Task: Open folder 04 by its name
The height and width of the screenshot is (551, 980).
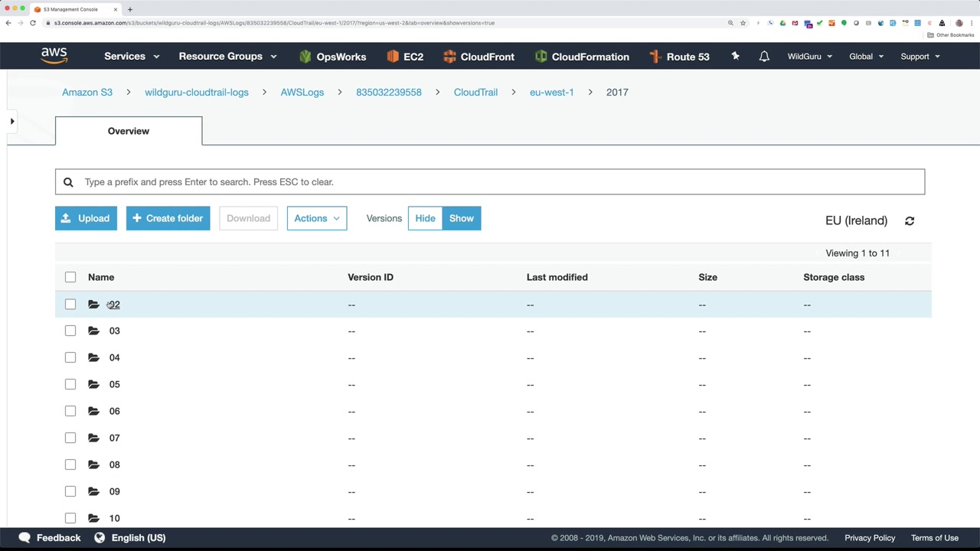Action: click(x=115, y=357)
